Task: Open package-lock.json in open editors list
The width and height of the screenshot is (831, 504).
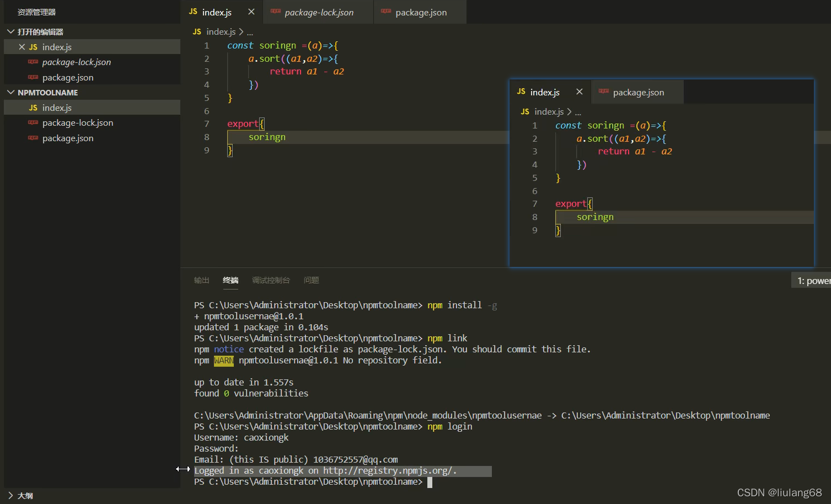Action: pyautogui.click(x=92, y=62)
